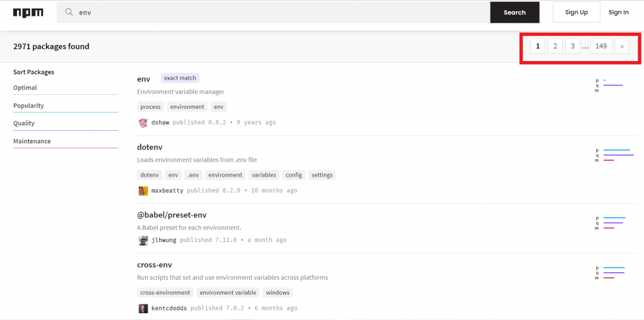Click the magnifier icon in search bar
Screen dimensions: 644x320
coord(69,13)
